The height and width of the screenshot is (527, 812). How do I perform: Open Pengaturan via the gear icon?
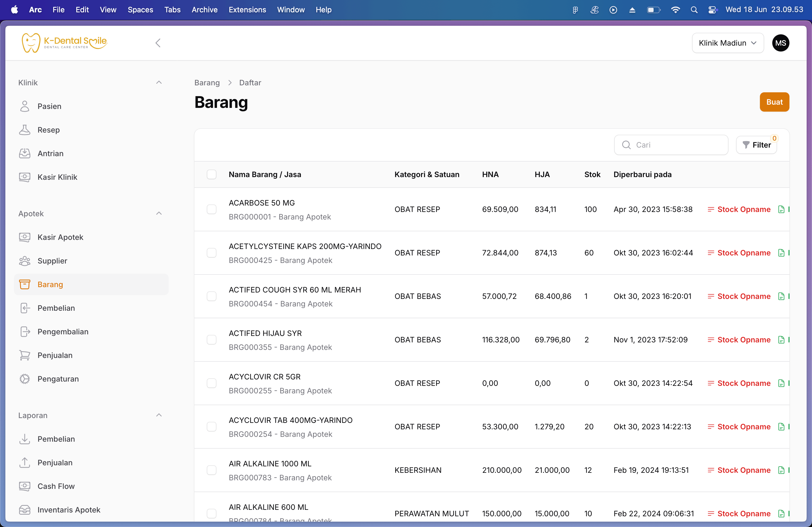(24, 379)
